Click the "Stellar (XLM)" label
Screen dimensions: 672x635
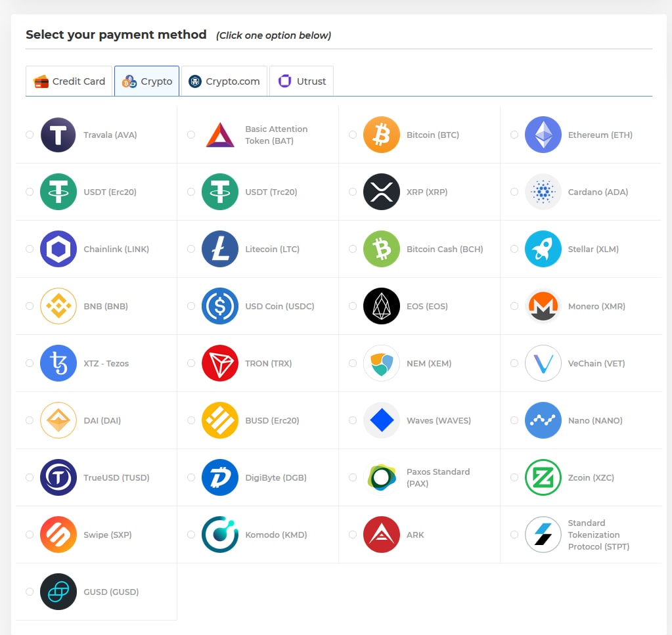click(593, 249)
